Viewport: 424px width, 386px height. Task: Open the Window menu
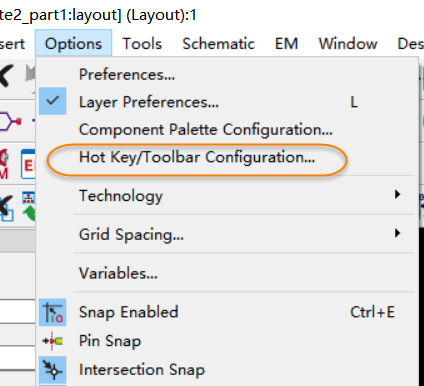tap(348, 43)
